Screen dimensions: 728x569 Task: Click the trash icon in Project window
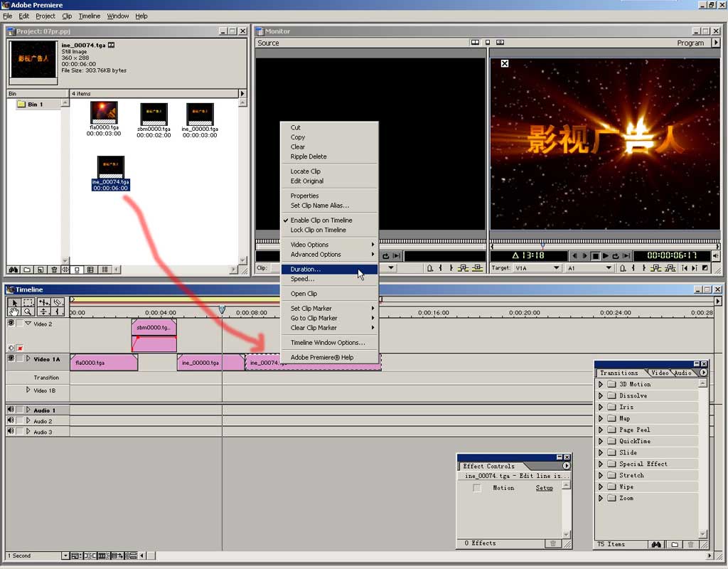tap(53, 270)
